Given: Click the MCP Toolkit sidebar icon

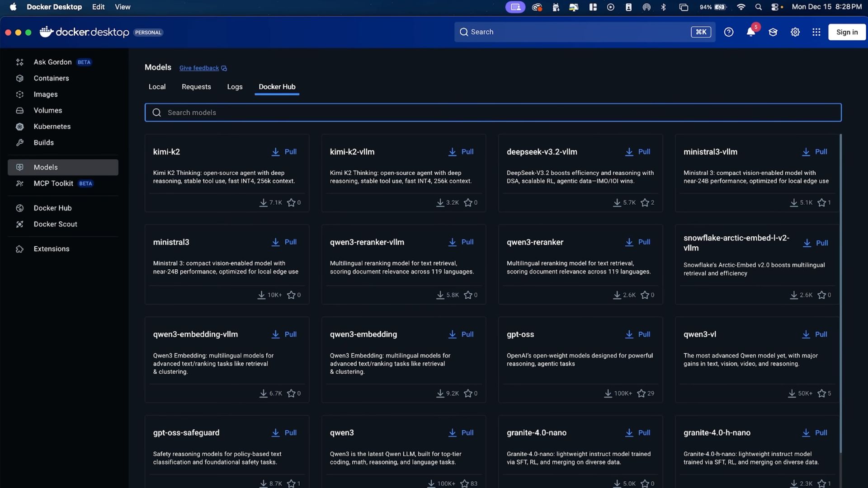Looking at the screenshot, I should pyautogui.click(x=19, y=183).
